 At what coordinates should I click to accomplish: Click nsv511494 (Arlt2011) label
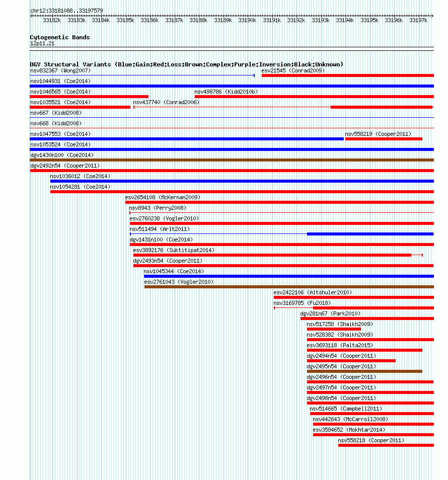click(x=160, y=229)
